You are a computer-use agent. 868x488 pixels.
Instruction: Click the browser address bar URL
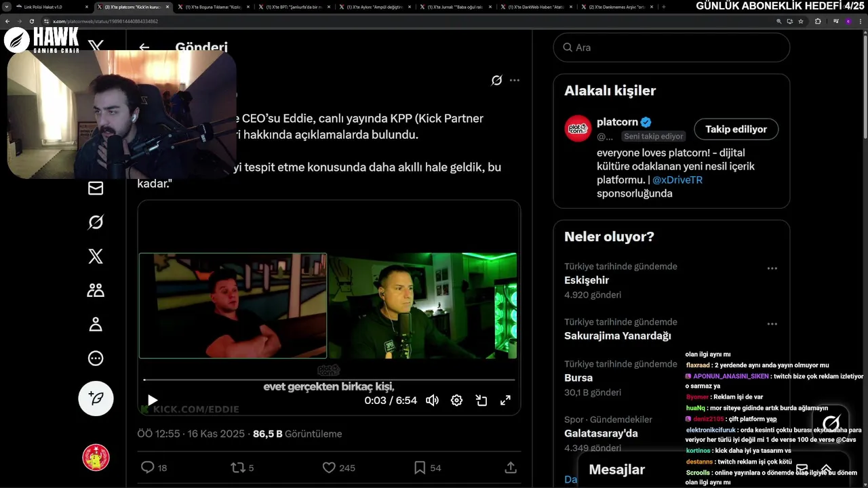[105, 22]
